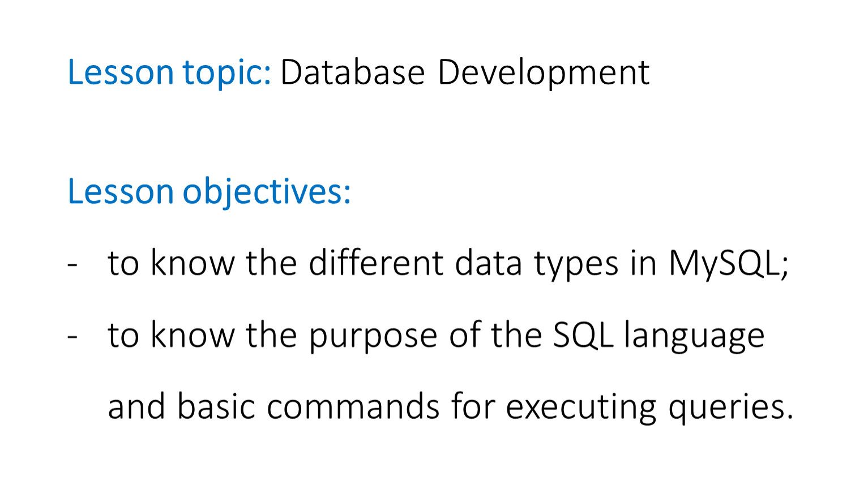
Task: Click the word 'and' starting the last line
Action: tap(136, 406)
